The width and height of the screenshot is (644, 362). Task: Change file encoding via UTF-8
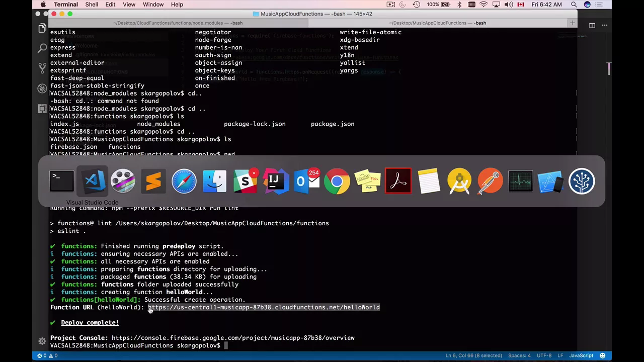coord(544,355)
